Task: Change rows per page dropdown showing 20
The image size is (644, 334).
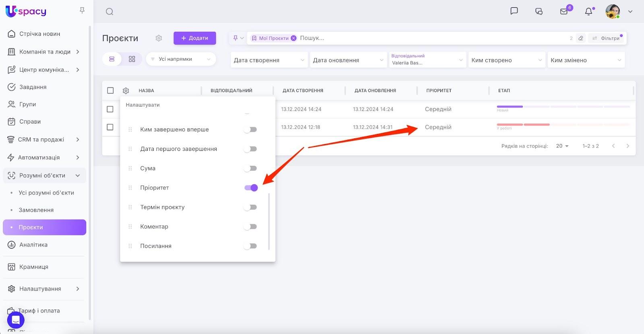Action: 562,146
